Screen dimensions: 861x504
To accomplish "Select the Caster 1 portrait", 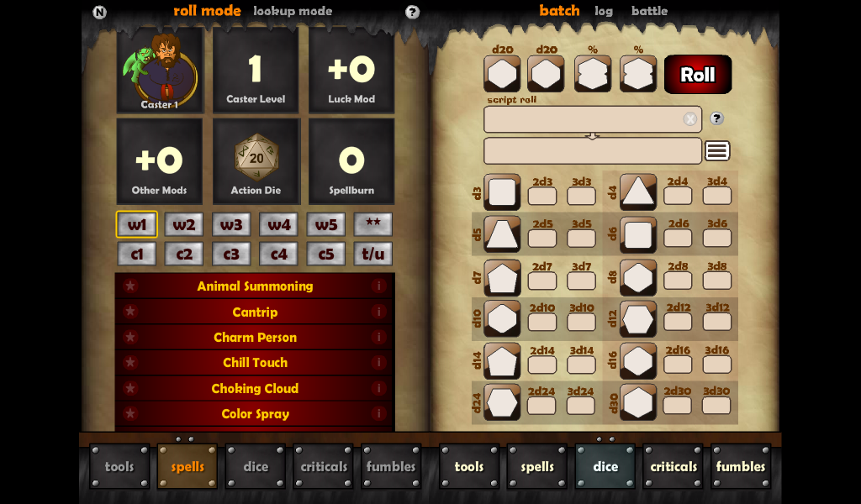I will tap(160, 71).
